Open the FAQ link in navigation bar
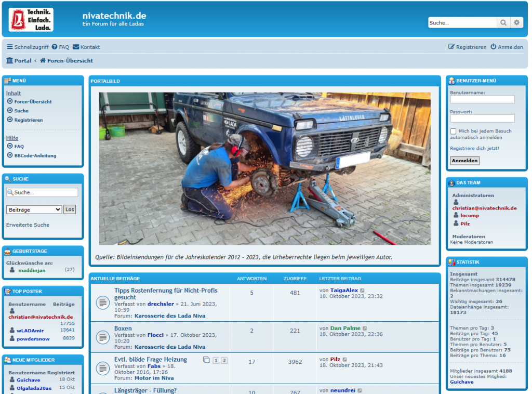 pos(60,47)
